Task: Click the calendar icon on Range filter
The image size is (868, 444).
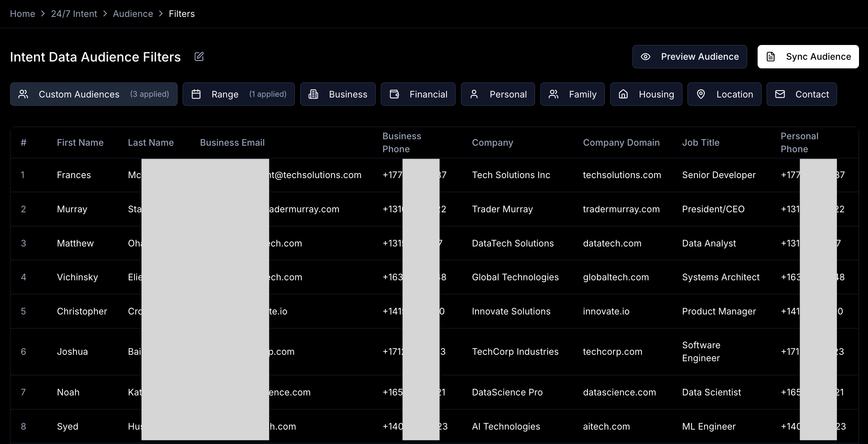Action: click(196, 94)
